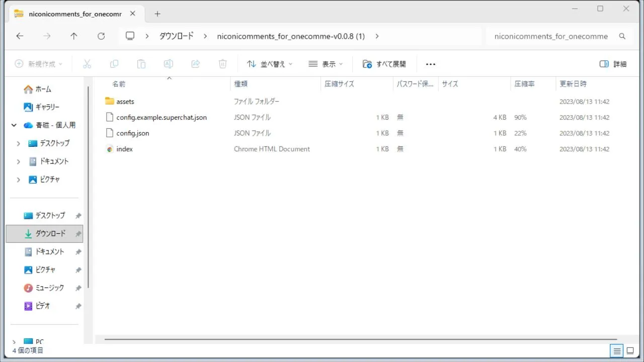Viewport: 644px width, 362px height.
Task: Open the three-dot more options menu
Action: pos(431,64)
